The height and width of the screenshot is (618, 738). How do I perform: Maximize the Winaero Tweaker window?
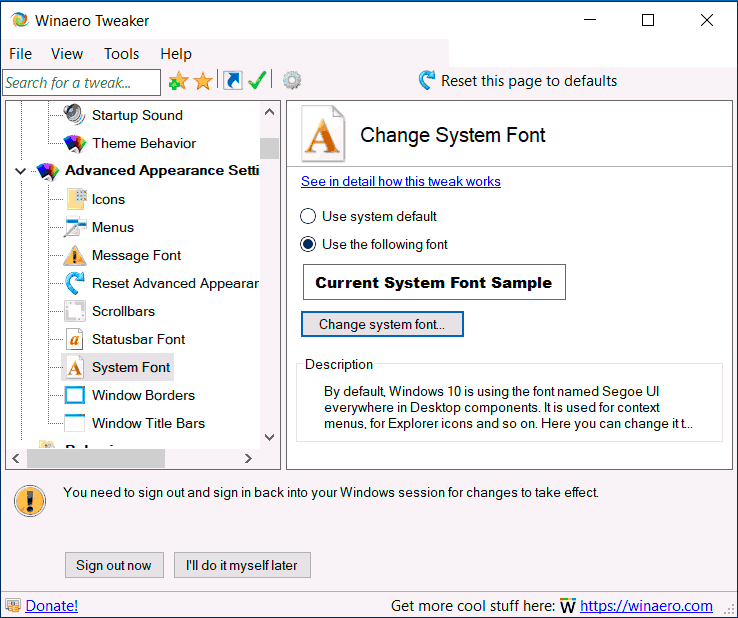[x=648, y=20]
